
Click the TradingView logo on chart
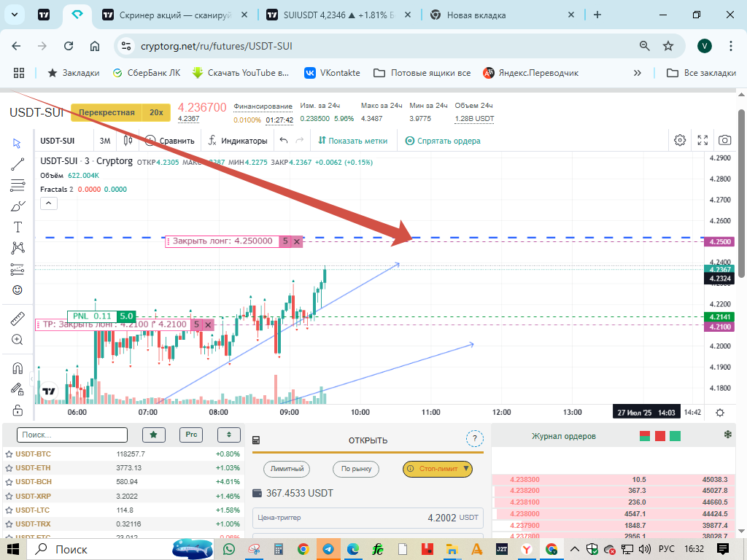pyautogui.click(x=49, y=392)
